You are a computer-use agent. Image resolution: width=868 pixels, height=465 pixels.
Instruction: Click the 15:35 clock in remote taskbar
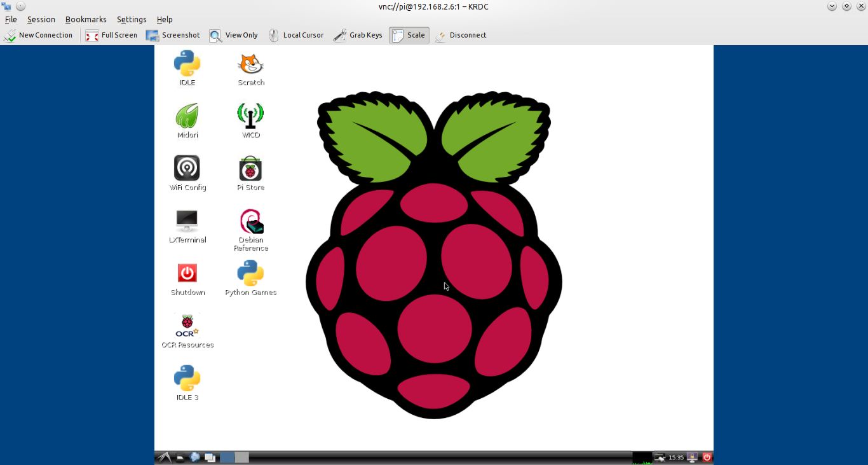pos(676,457)
